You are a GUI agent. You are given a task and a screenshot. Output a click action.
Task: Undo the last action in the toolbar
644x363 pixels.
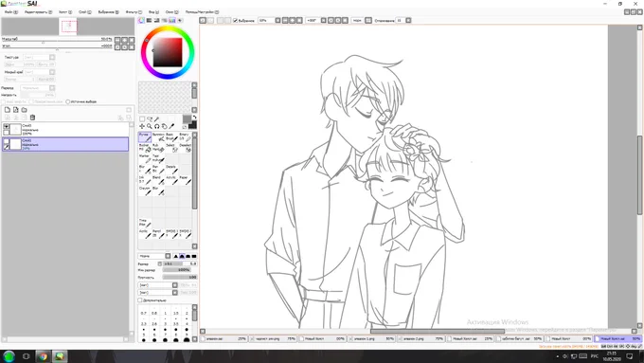pyautogui.click(x=203, y=20)
